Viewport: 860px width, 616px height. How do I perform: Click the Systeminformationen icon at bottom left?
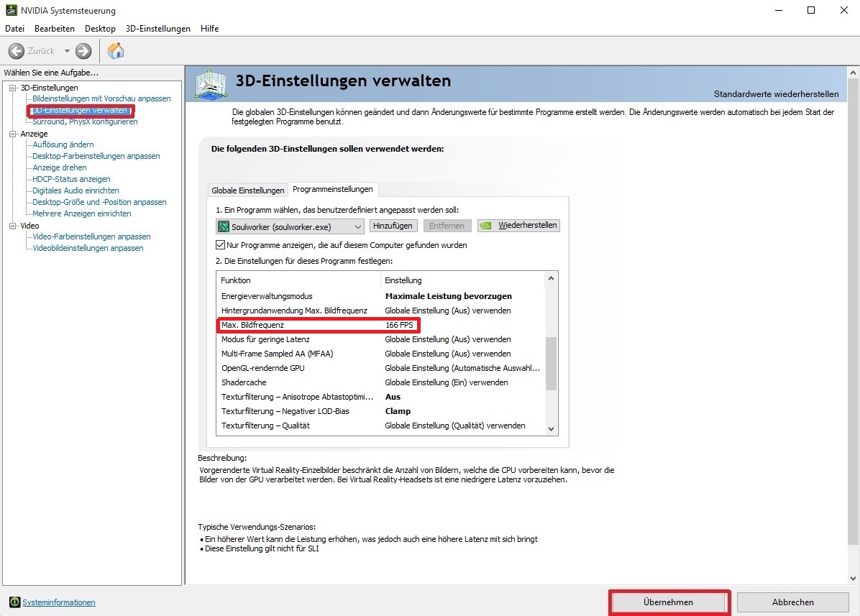tap(14, 602)
